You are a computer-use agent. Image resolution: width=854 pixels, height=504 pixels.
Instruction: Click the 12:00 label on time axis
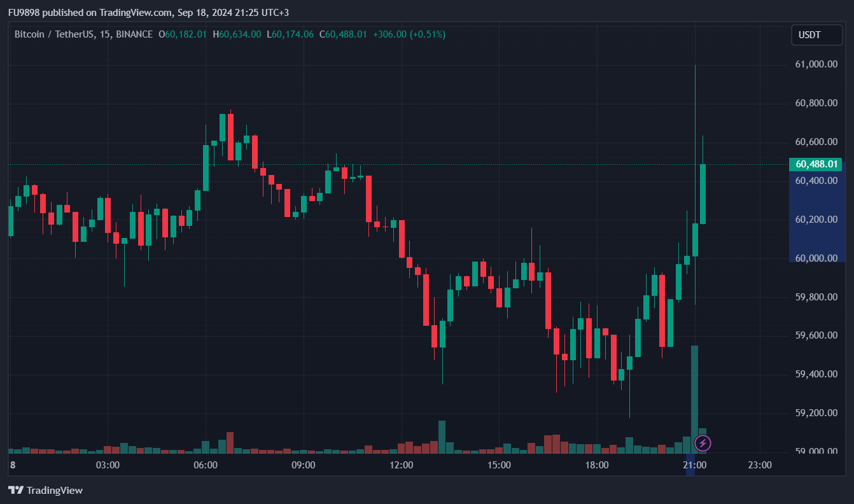tap(402, 465)
